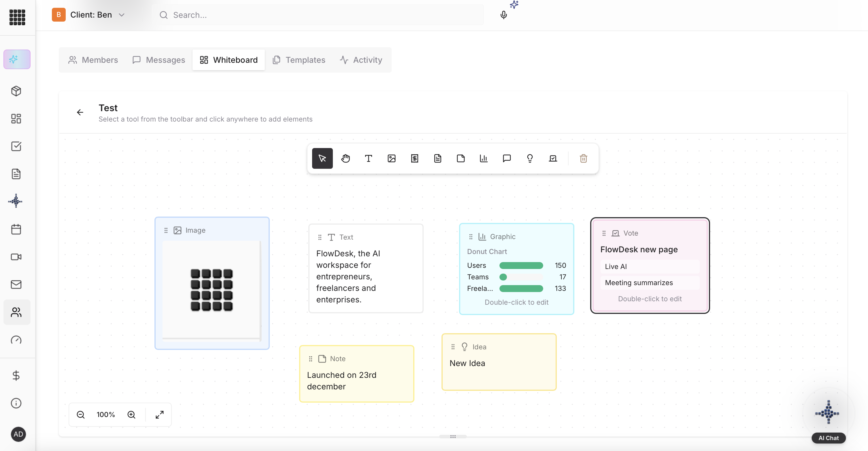Vote for Meeting summarizes option
868x451 pixels.
650,283
